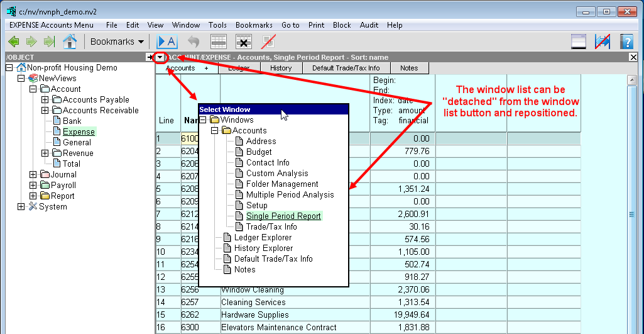Click the help question mark icon
Image resolution: width=644 pixels, height=334 pixels.
point(626,42)
